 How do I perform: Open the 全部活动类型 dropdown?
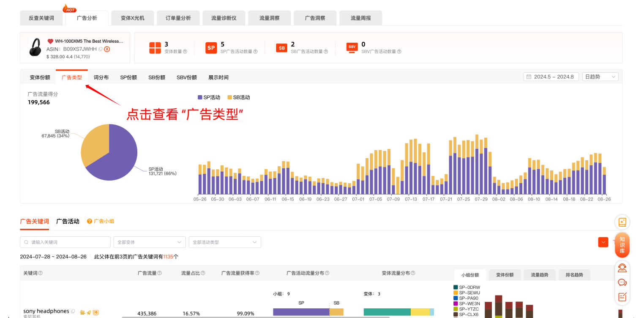point(225,242)
